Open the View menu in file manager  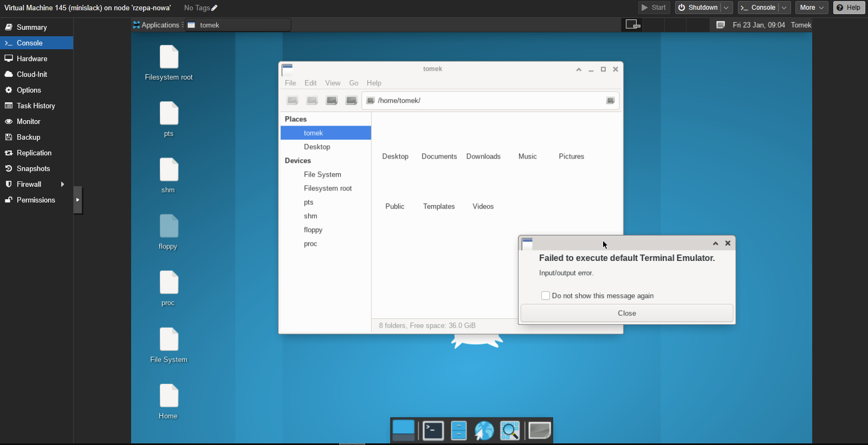point(333,83)
